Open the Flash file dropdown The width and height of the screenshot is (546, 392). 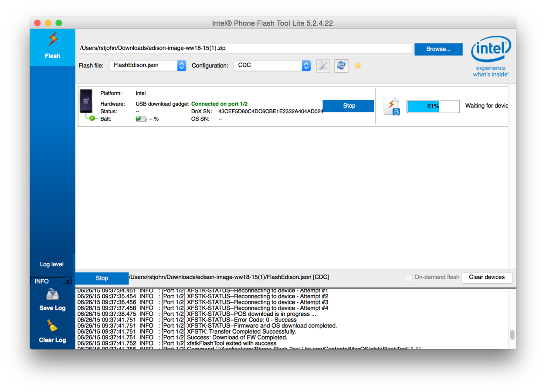148,65
